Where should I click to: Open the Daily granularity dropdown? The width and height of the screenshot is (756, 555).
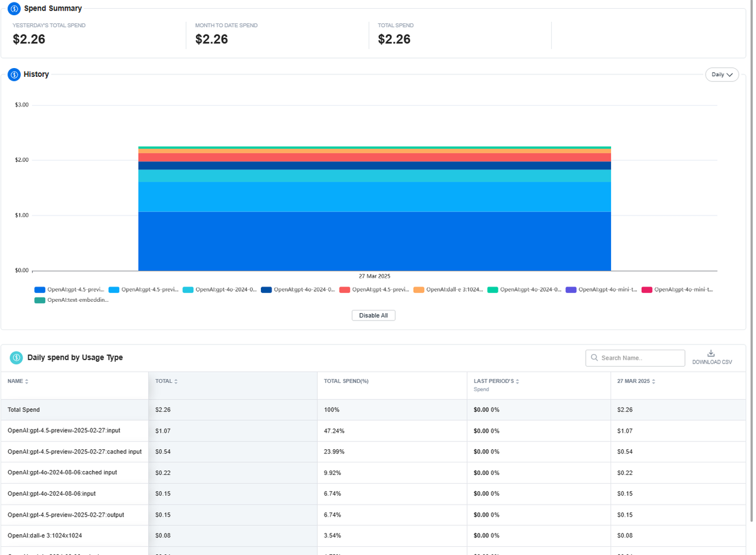pos(722,74)
